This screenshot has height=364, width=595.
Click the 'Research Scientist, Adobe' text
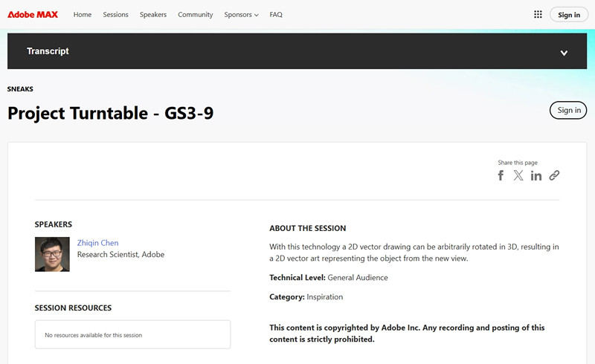tap(121, 254)
